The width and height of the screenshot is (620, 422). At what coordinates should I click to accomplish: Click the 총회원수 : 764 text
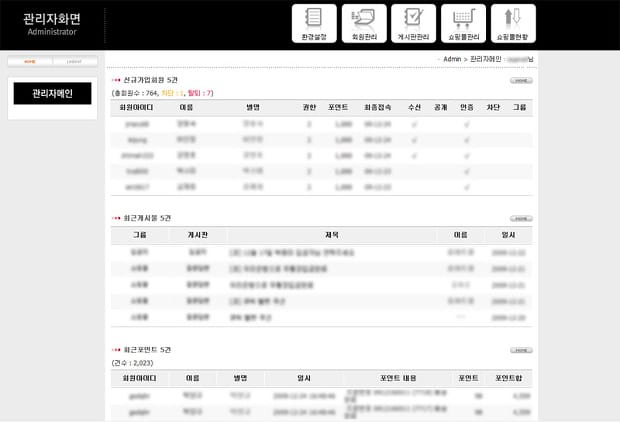[135, 93]
